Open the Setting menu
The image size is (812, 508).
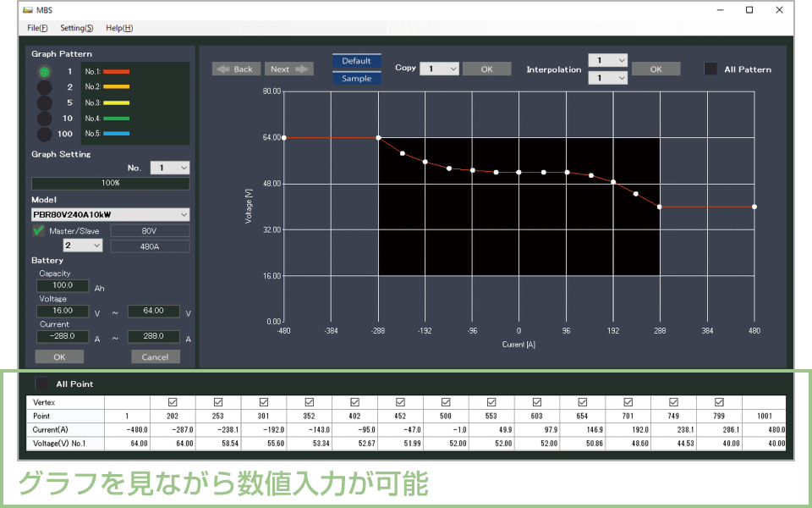point(76,28)
